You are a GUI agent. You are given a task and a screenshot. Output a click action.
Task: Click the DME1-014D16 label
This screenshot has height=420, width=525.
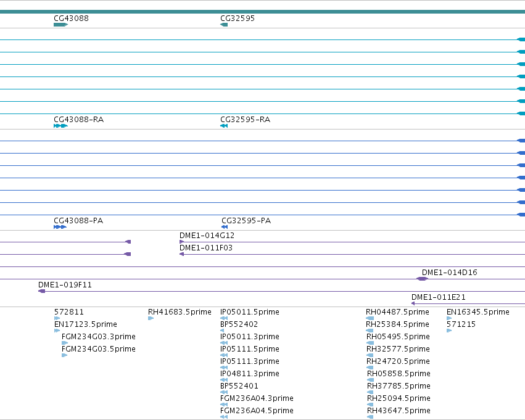pyautogui.click(x=450, y=273)
